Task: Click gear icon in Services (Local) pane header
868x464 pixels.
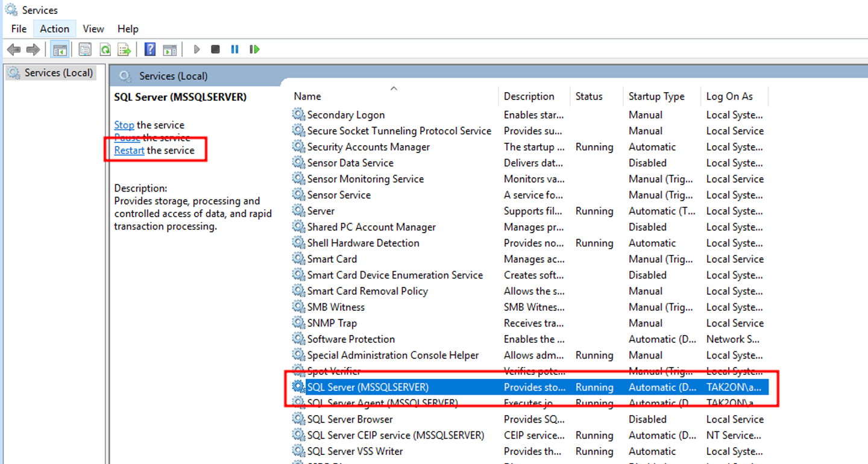Action: [125, 76]
